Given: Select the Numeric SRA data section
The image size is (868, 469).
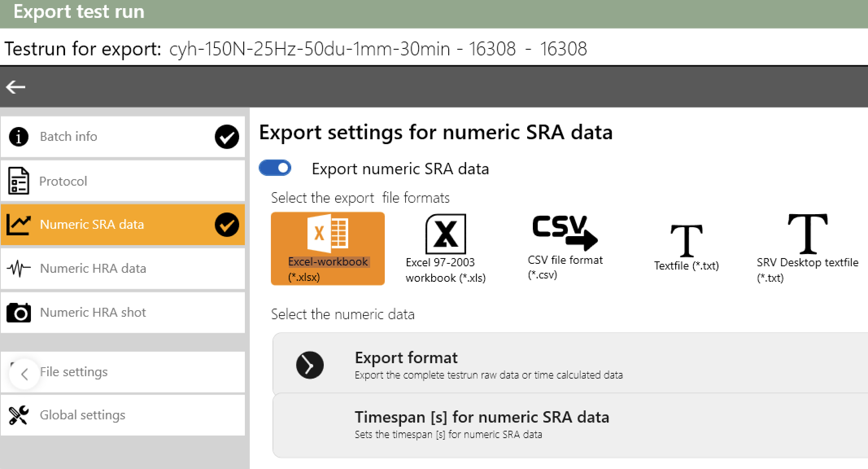Looking at the screenshot, I should 123,225.
